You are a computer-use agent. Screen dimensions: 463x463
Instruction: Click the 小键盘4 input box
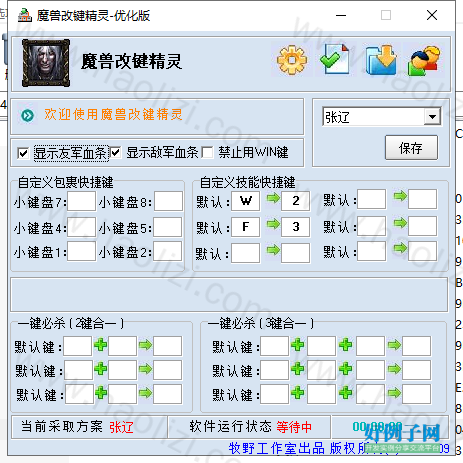click(81, 227)
